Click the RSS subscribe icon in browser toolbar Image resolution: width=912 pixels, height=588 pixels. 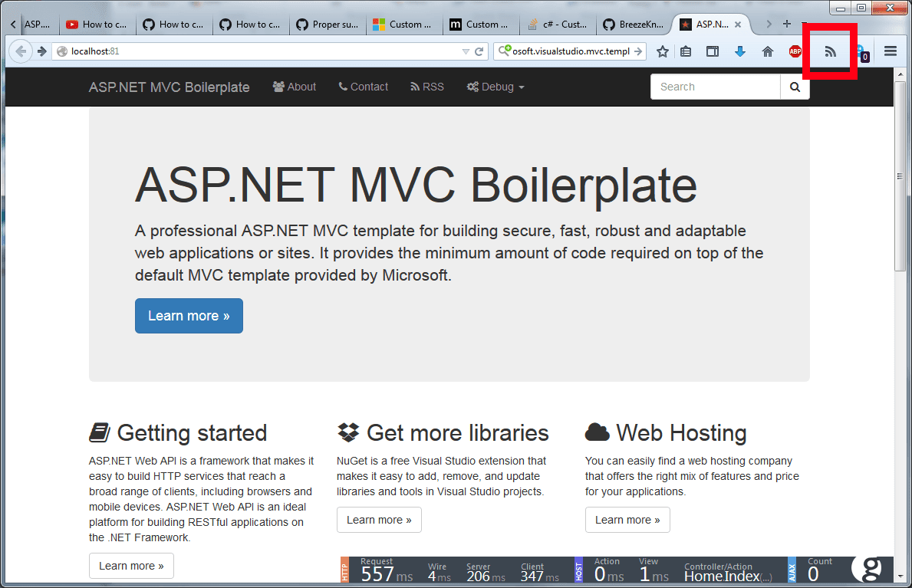[x=830, y=52]
